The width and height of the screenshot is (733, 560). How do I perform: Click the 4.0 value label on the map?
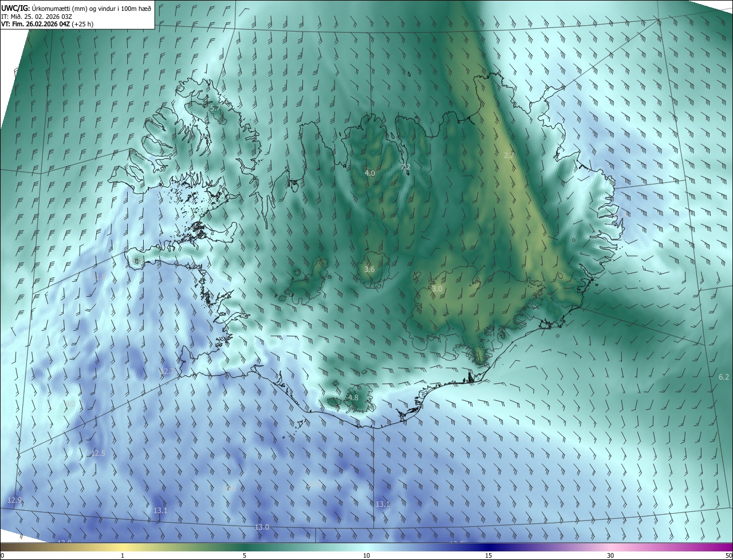[370, 173]
